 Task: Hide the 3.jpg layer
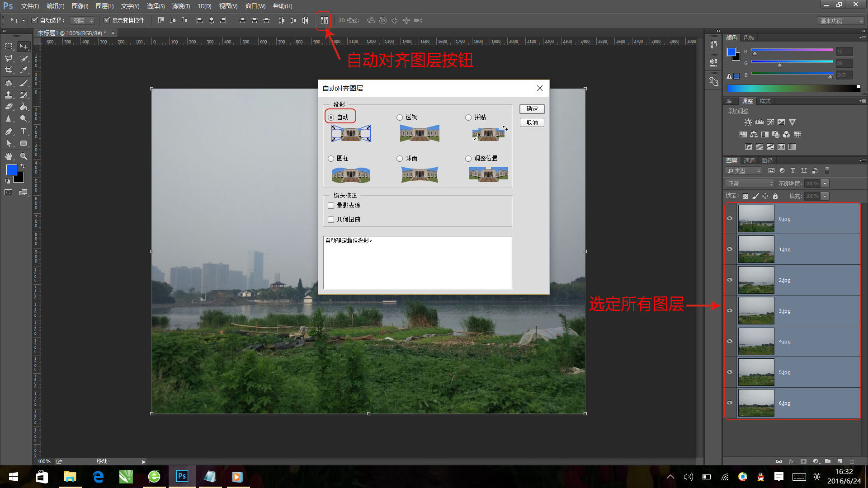729,310
